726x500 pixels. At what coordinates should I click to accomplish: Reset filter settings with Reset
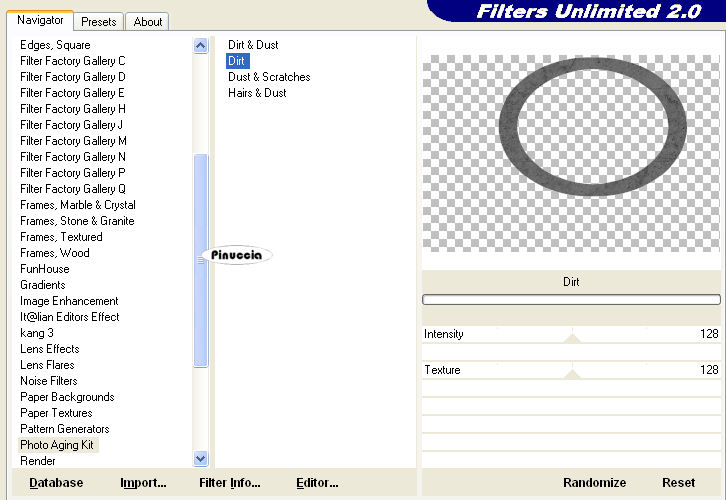tap(678, 482)
